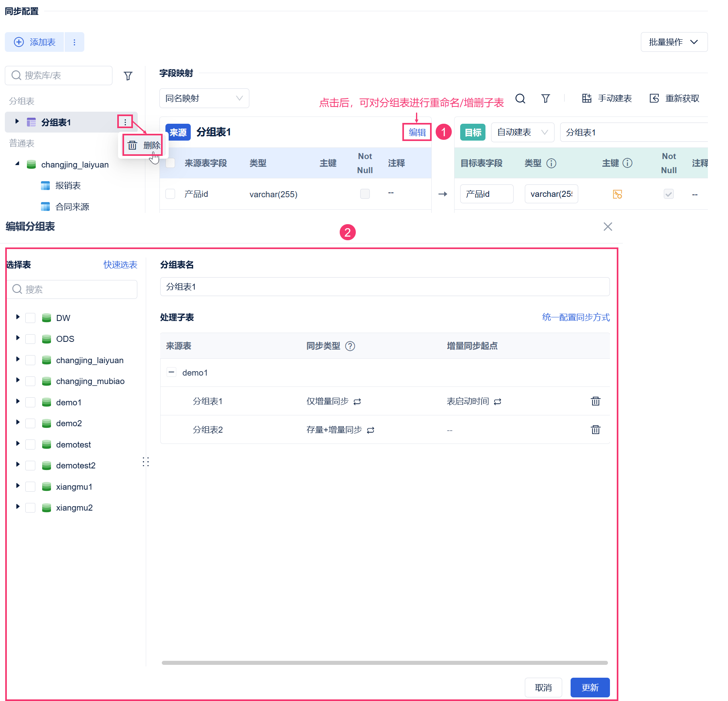Viewport: 728px width, 701px height.
Task: Delete 分组表2 sub-table with trash icon
Action: (595, 429)
